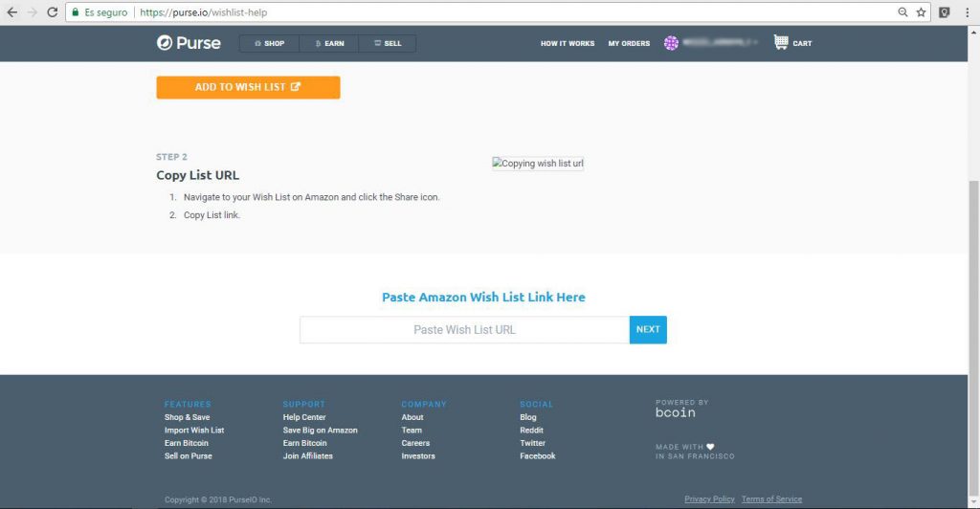Go back with the browser back arrow
Screen dimensions: 980x509
11,12
